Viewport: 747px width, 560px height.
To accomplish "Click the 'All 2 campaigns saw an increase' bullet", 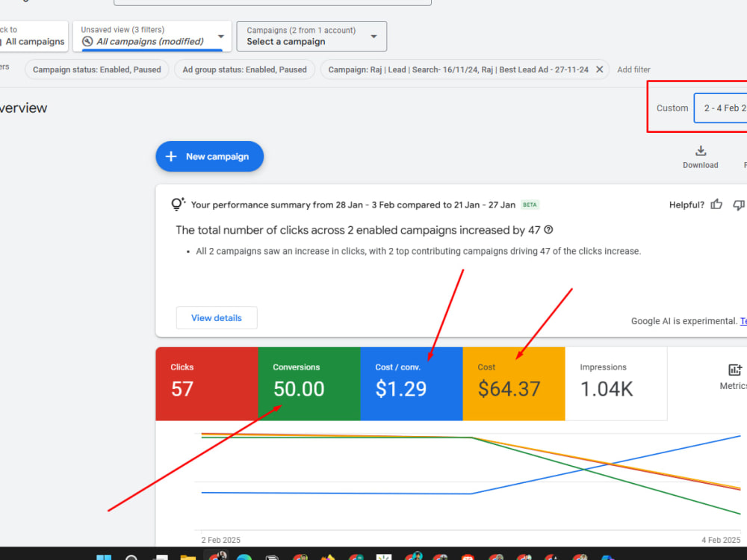I will click(x=418, y=252).
